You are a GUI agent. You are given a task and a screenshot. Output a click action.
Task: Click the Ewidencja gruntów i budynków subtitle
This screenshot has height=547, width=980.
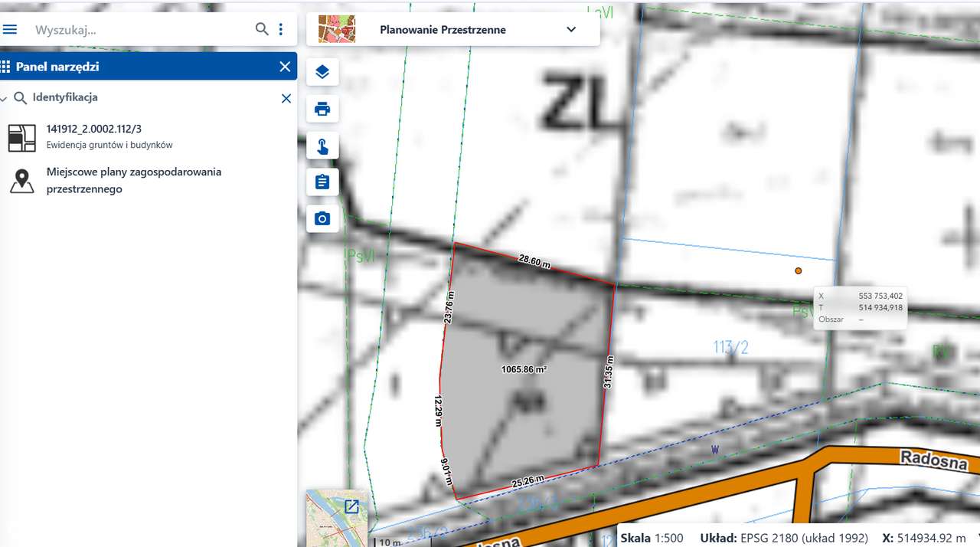pyautogui.click(x=109, y=145)
